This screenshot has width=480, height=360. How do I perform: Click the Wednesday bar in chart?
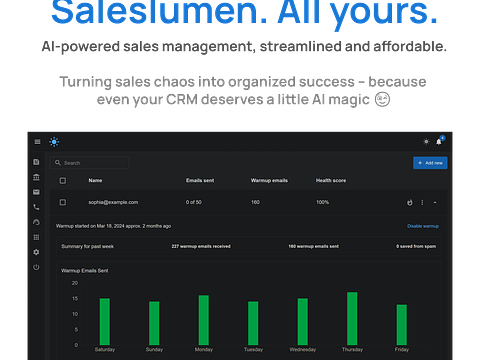pos(303,322)
